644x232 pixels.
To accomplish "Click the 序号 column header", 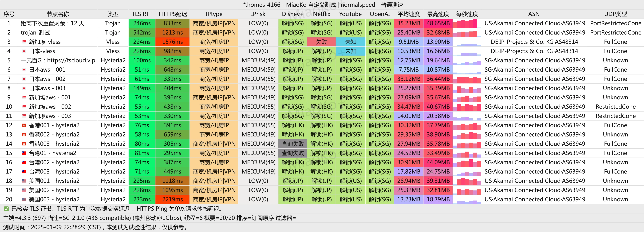I will [x=9, y=14].
